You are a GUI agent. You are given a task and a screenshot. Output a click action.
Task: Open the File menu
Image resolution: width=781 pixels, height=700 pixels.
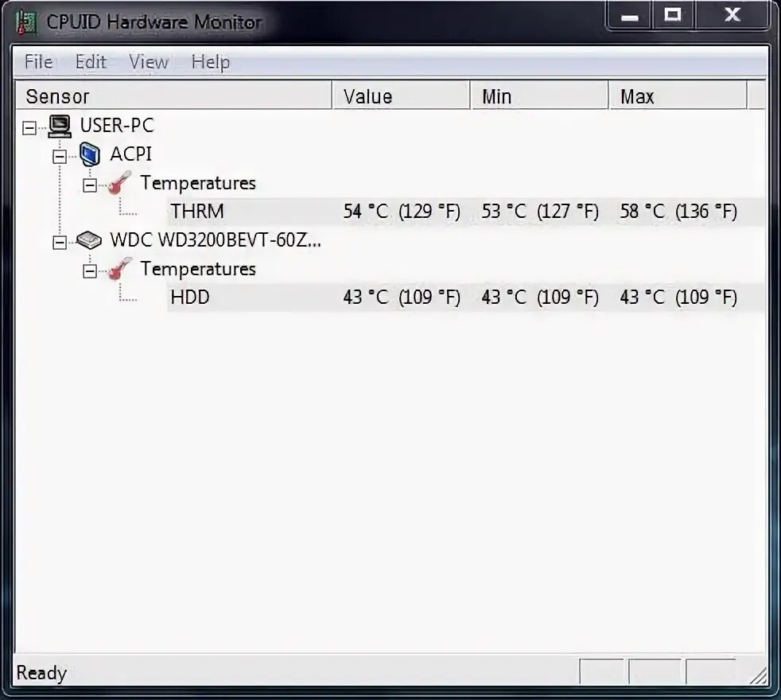38,62
